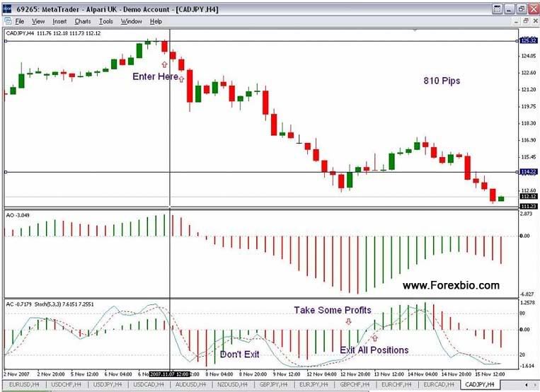Click the 118.30 price axis value

pos(528,123)
